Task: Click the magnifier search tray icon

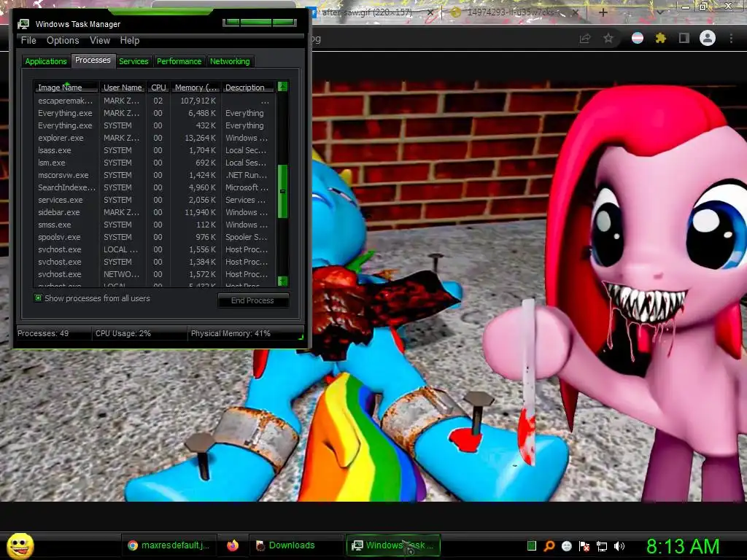Action: [x=549, y=545]
